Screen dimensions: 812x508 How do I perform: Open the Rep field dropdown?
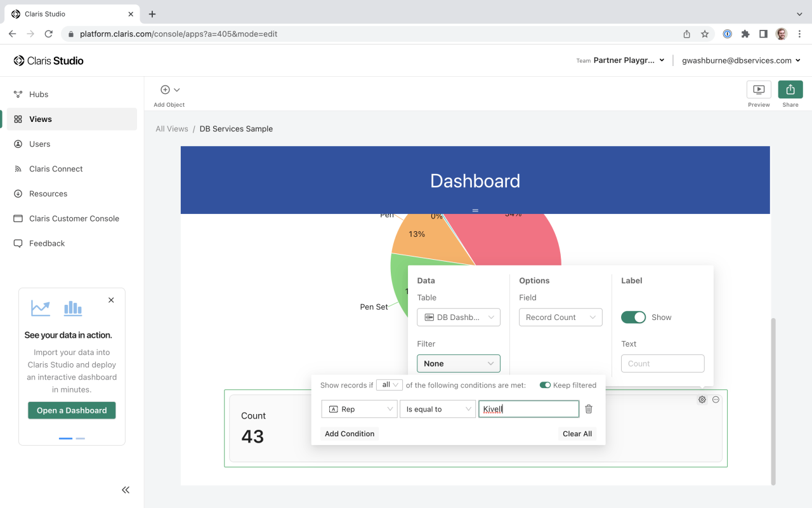pos(360,409)
